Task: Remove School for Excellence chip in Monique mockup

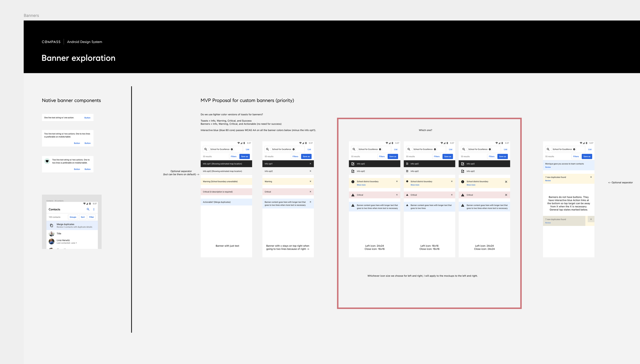Action: pyautogui.click(x=574, y=149)
